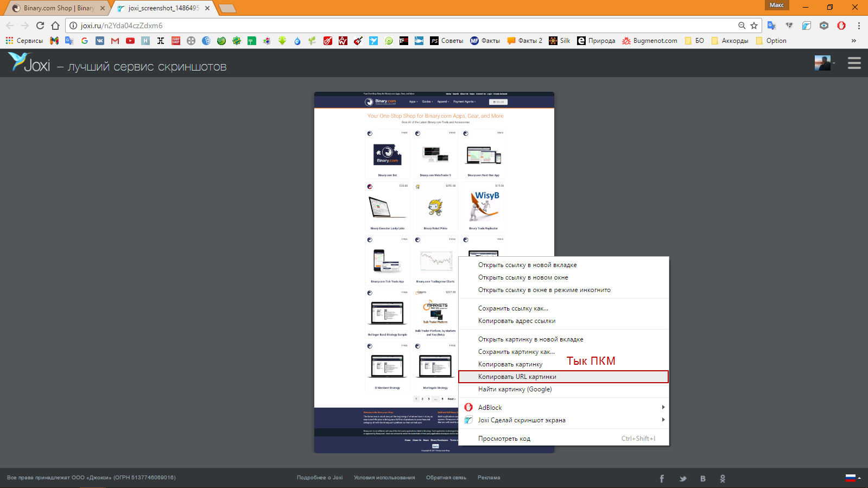Open the Лайфхакер bookmark icon

tap(176, 41)
